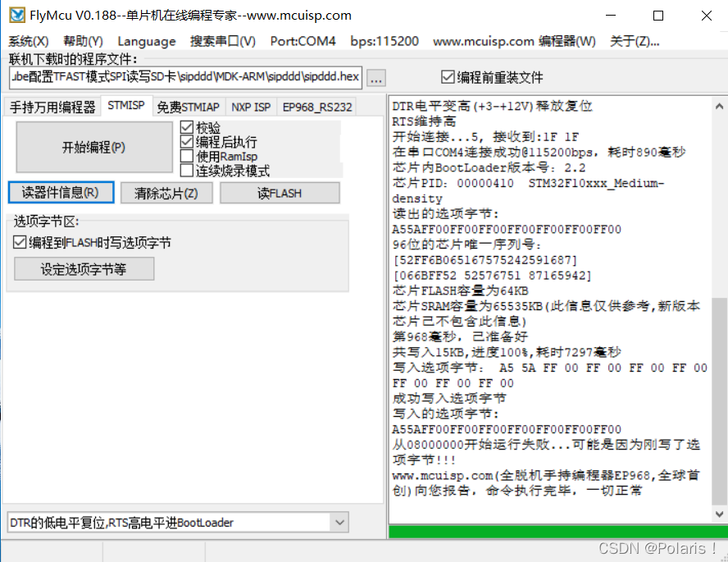
Task: Open the Port:COM4 menu
Action: [303, 41]
